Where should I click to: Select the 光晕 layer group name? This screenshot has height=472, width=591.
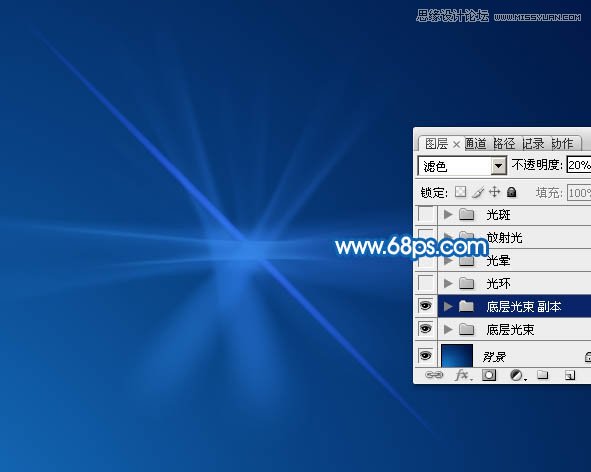[498, 261]
